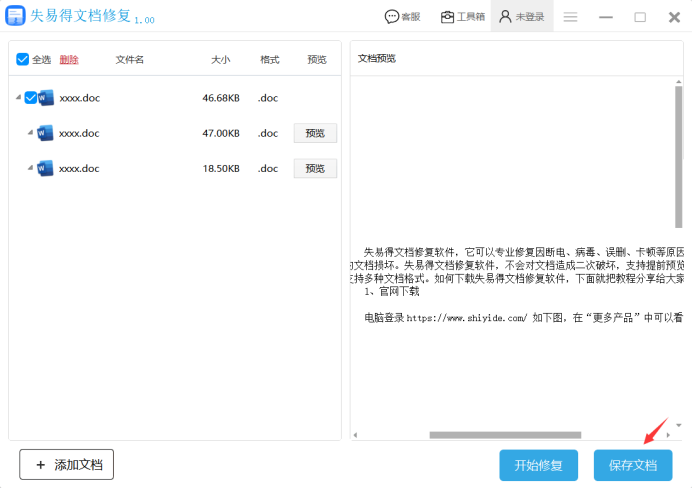Viewport: 692px width, 488px height.
Task: Save the document with 保存文档
Action: (x=633, y=465)
